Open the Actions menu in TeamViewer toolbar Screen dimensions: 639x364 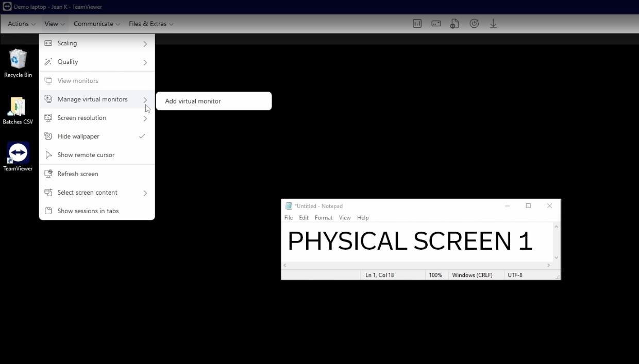pos(22,24)
